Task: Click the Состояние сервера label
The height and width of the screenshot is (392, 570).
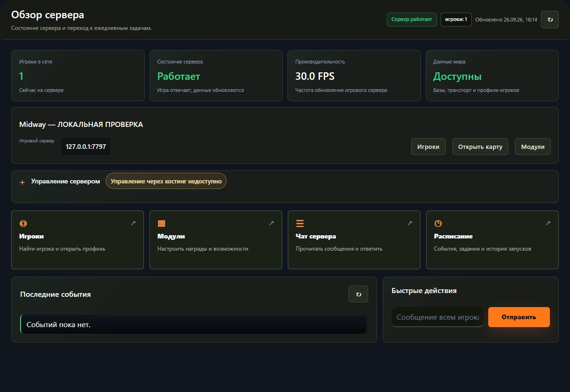Action: point(180,62)
